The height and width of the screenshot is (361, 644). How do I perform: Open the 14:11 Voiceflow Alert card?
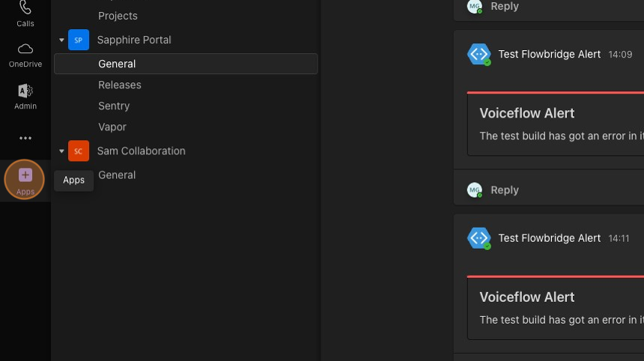[554, 307]
